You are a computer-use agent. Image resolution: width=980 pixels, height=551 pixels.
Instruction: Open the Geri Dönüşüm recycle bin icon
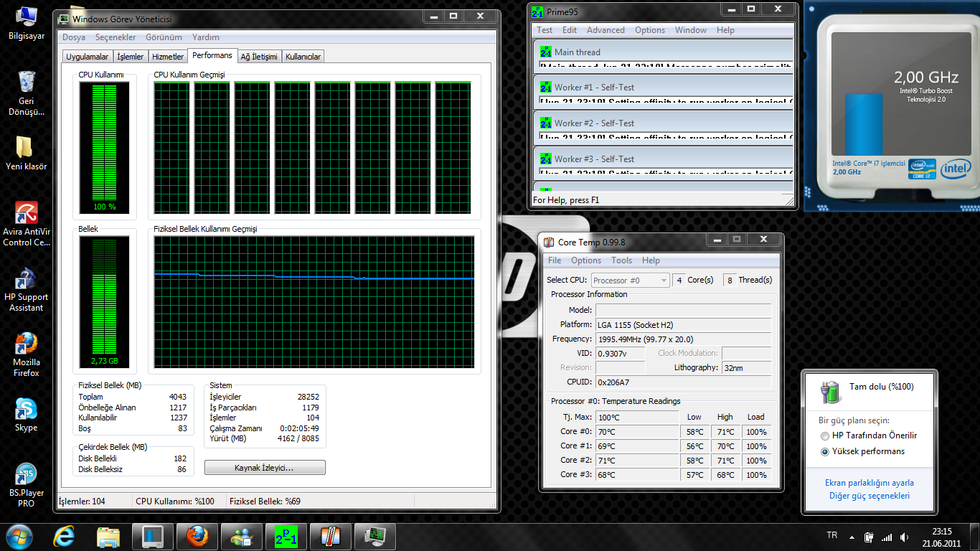26,93
